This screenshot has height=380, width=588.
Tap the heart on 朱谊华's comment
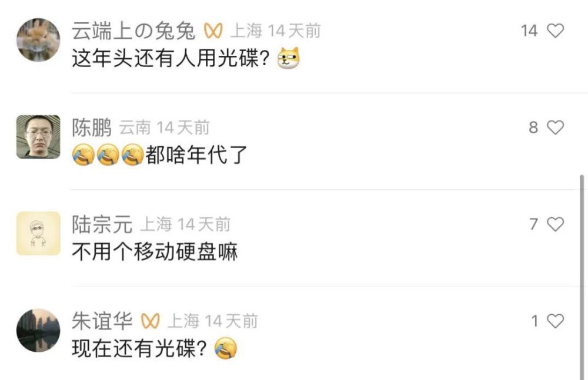point(556,321)
